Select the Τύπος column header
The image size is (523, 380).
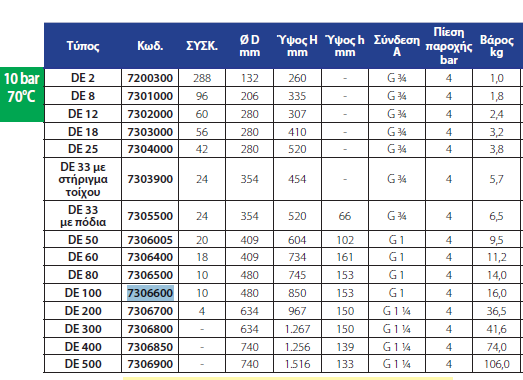[83, 46]
